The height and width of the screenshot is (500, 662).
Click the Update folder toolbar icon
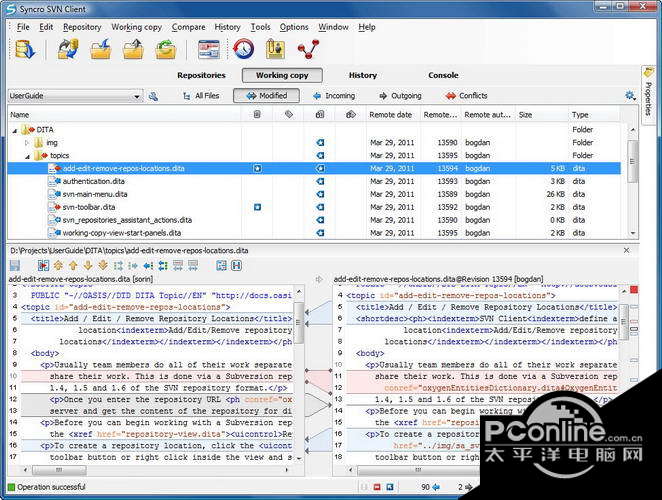tap(100, 49)
